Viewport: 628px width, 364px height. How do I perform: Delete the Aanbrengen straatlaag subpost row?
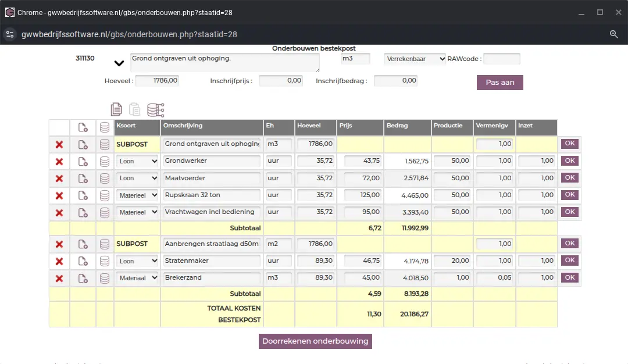point(59,244)
